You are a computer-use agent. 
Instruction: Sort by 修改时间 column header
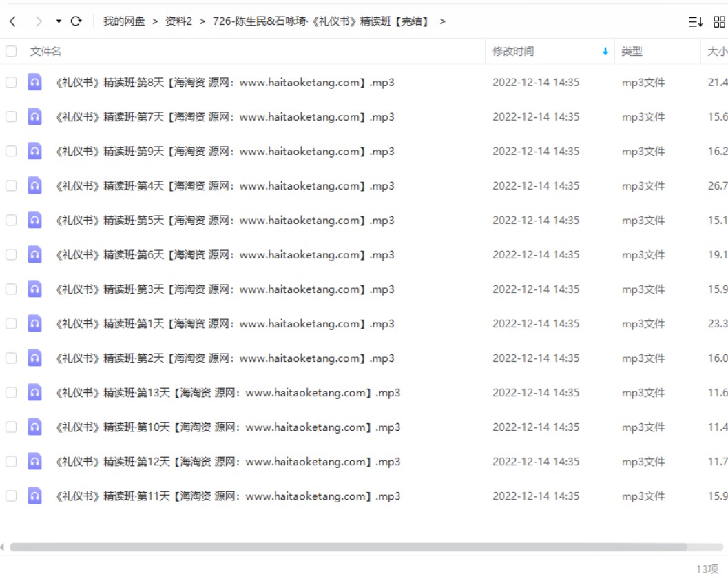point(513,51)
